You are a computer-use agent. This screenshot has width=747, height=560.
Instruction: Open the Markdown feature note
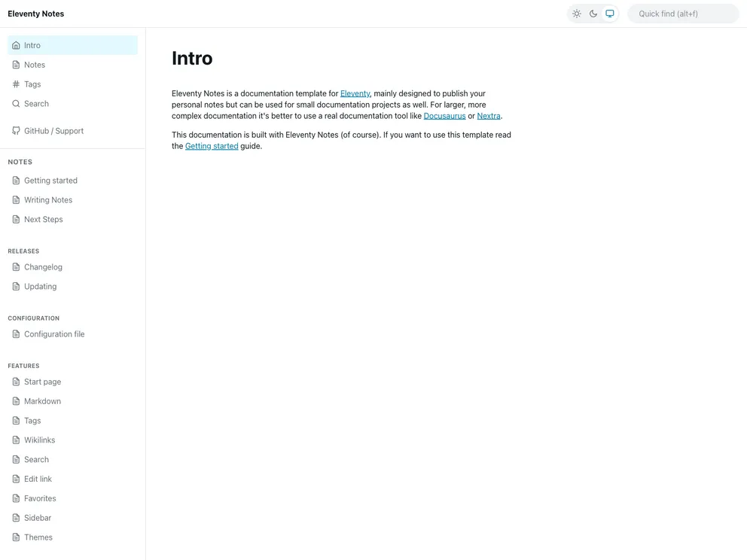(73, 401)
